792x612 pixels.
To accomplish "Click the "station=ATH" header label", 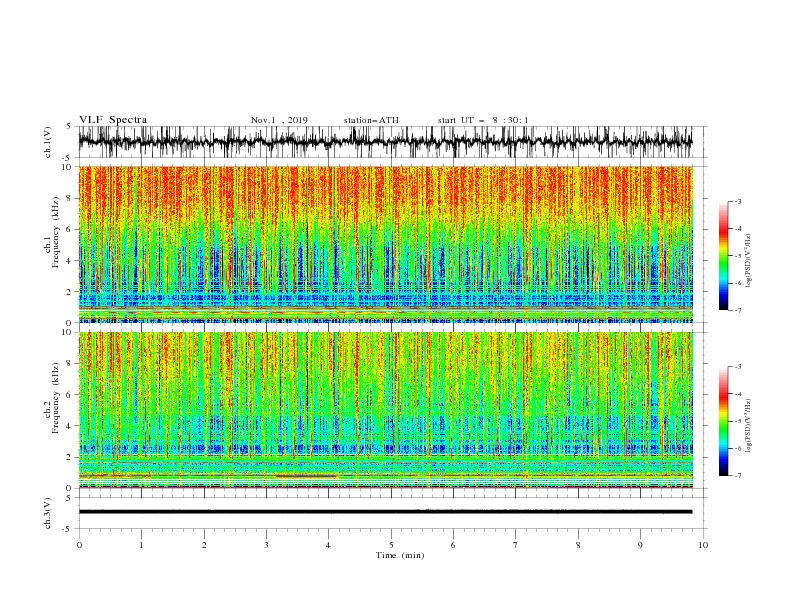I will click(371, 120).
